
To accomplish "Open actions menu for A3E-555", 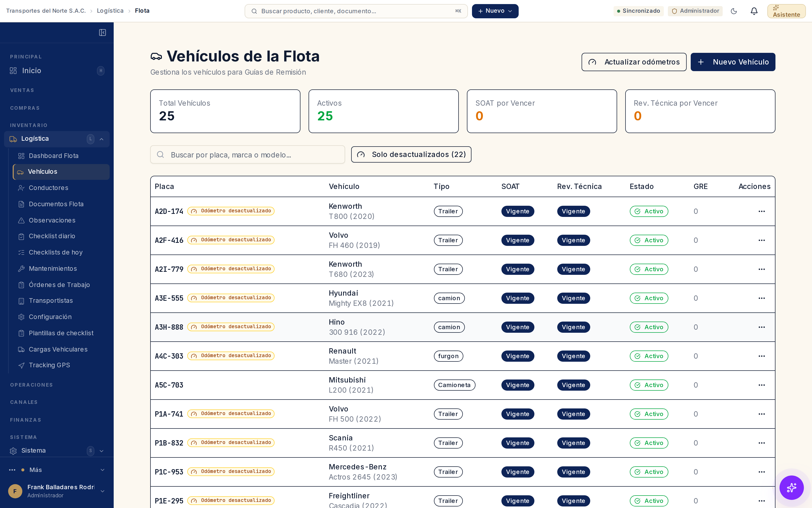I will click(x=762, y=298).
